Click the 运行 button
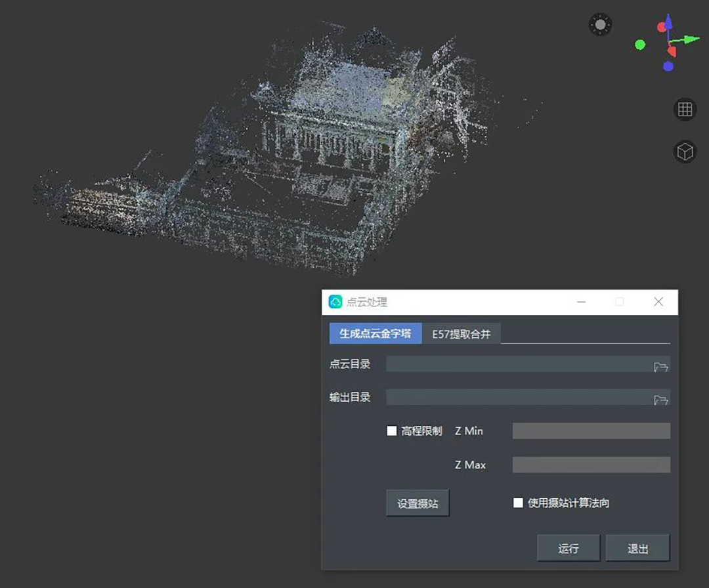Viewport: 709px width, 588px height. pyautogui.click(x=569, y=548)
